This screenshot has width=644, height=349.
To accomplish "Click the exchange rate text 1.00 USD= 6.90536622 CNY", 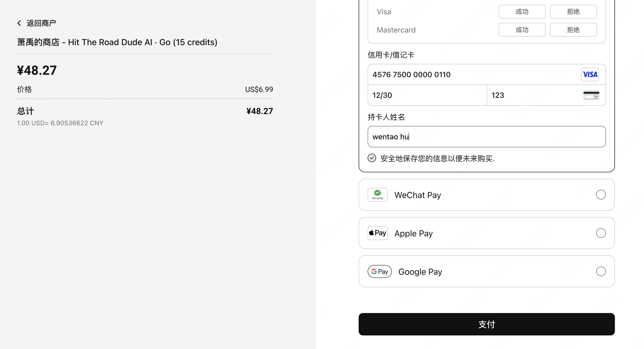I will point(60,123).
